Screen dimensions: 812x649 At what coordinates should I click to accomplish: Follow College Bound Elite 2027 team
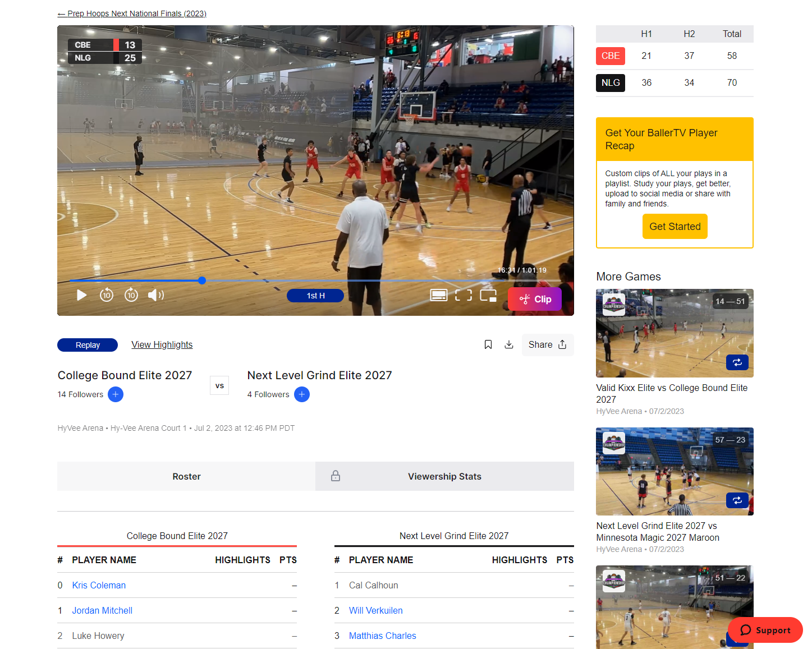(x=116, y=394)
